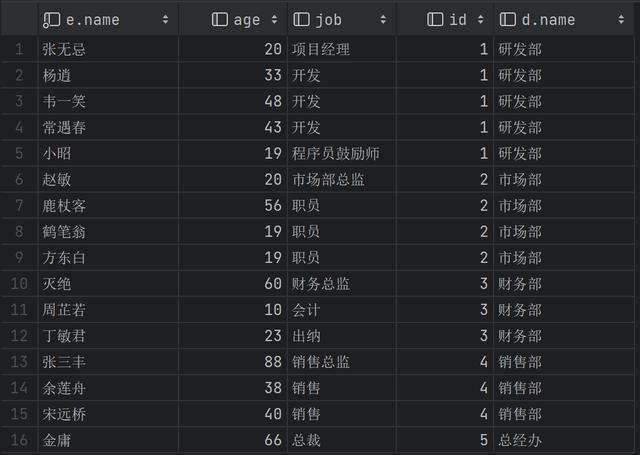This screenshot has width=640, height=455.
Task: Select 研发部 in the 张无忌 row
Action: (520, 49)
